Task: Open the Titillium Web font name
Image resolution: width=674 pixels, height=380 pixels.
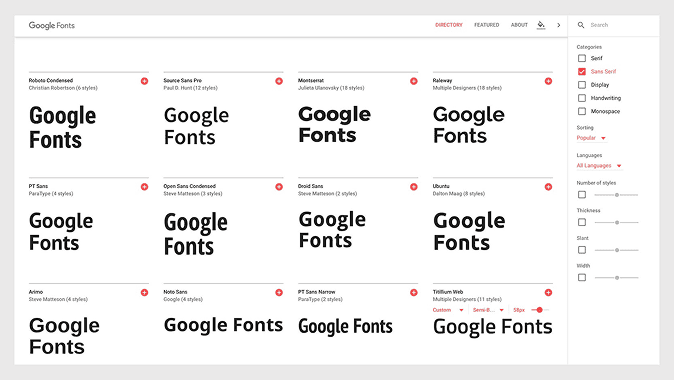Action: coord(448,292)
